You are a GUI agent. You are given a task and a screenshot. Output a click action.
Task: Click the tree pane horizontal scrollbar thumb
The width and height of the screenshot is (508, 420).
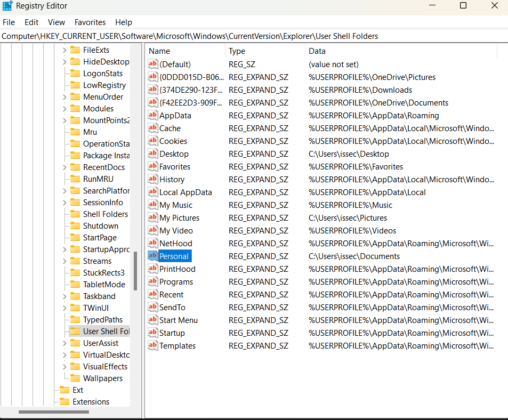point(54,412)
